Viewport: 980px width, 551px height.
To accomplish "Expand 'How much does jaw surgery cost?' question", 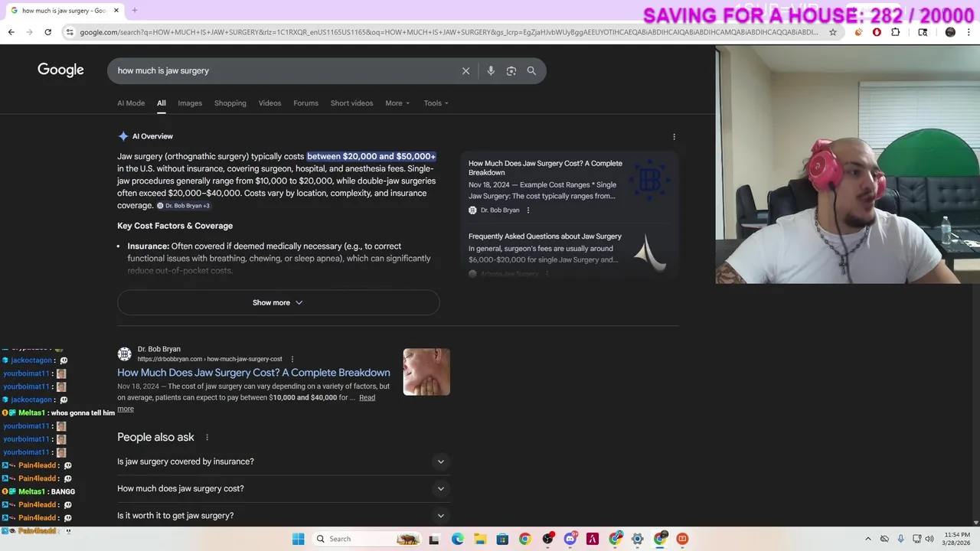I will click(x=283, y=488).
